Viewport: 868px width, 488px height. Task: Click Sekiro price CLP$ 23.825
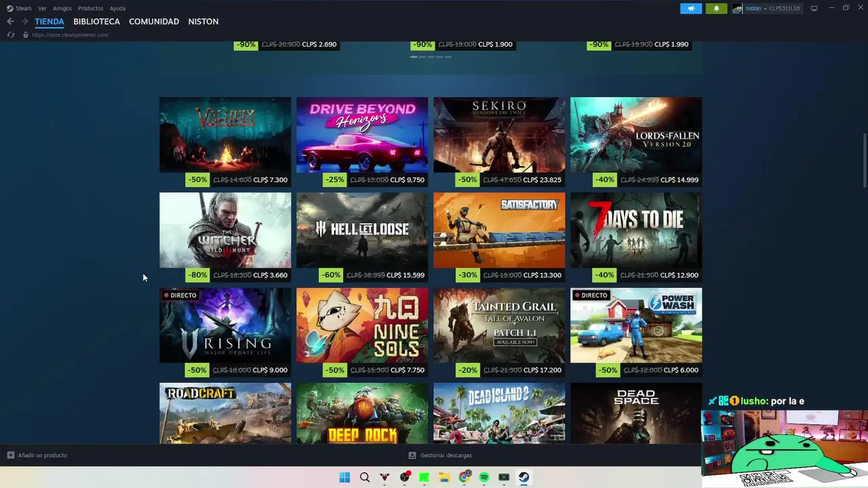(542, 180)
